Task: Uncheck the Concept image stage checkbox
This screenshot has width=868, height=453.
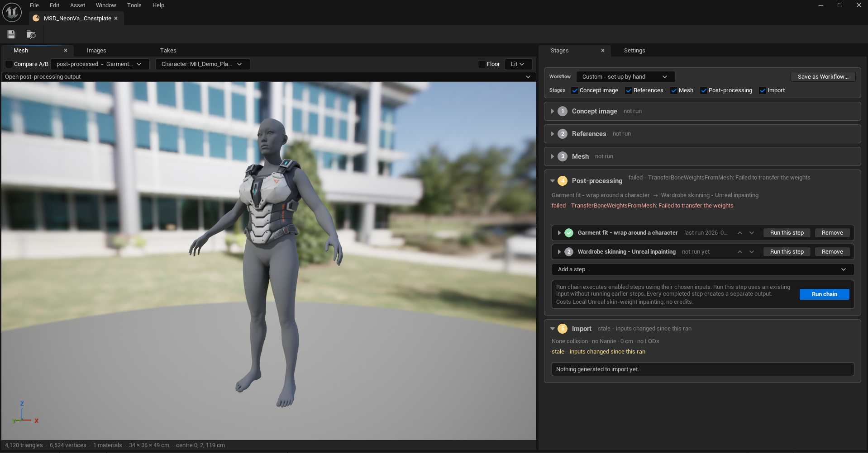Action: point(575,90)
